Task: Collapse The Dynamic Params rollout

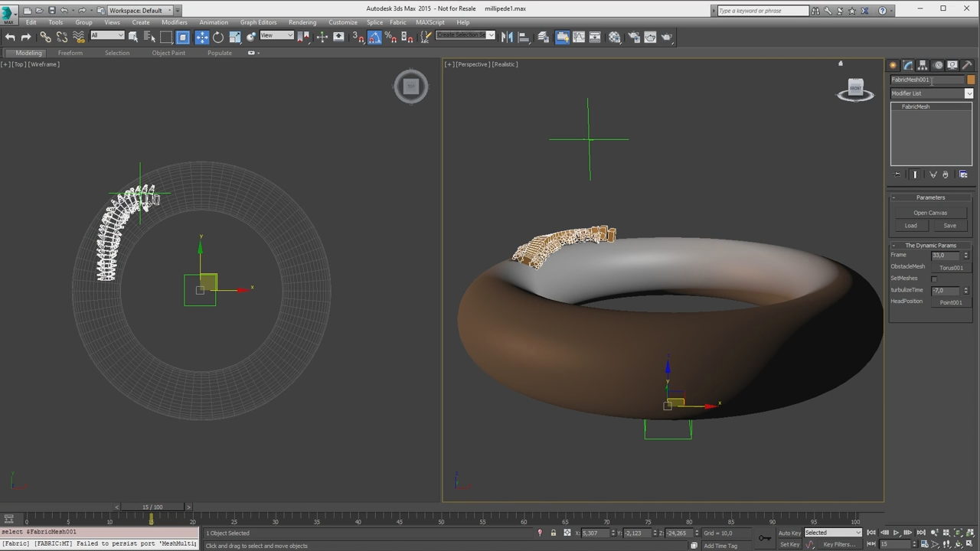Action: [931, 246]
